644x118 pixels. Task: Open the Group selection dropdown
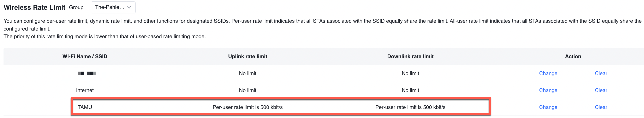pyautogui.click(x=113, y=7)
